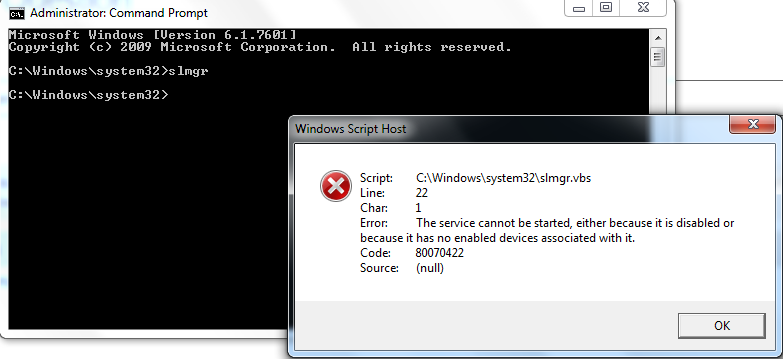
Task: Click the service cannot be started message
Action: (x=547, y=230)
